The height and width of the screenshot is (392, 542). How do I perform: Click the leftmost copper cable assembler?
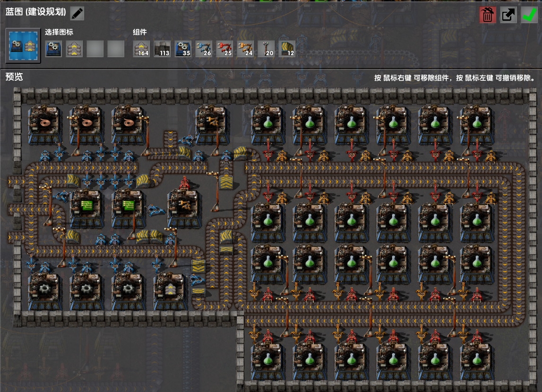[45, 125]
